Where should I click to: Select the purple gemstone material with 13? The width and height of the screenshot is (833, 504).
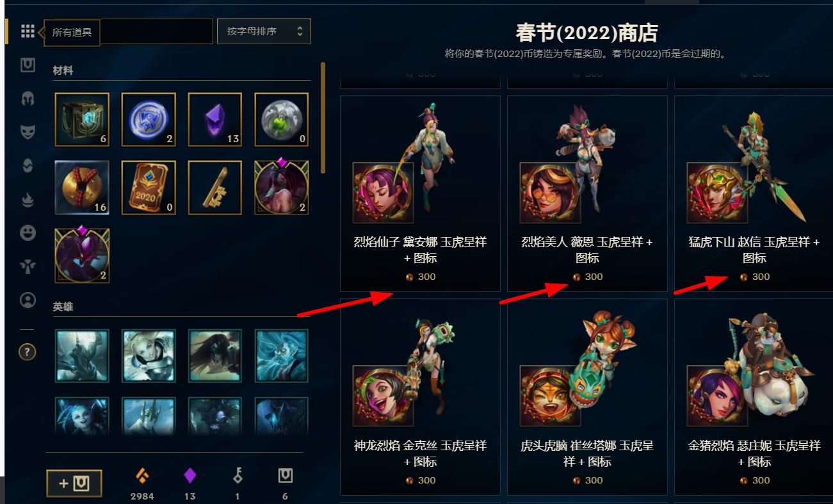click(215, 120)
